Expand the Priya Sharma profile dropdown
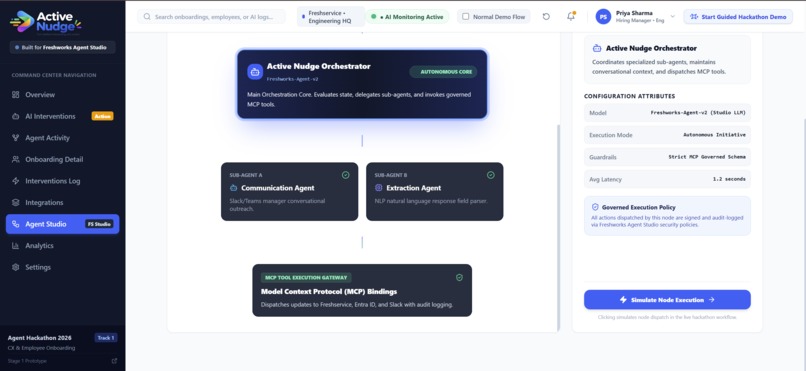The width and height of the screenshot is (806, 371). coord(672,16)
